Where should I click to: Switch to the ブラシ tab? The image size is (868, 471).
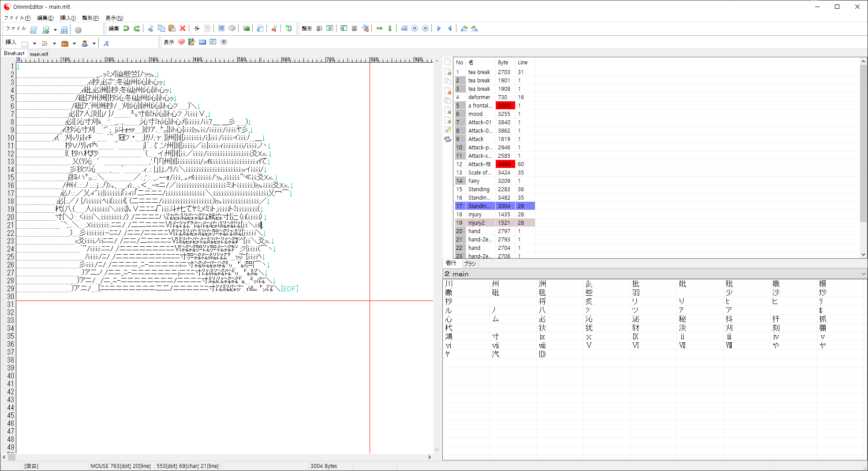[x=470, y=263]
